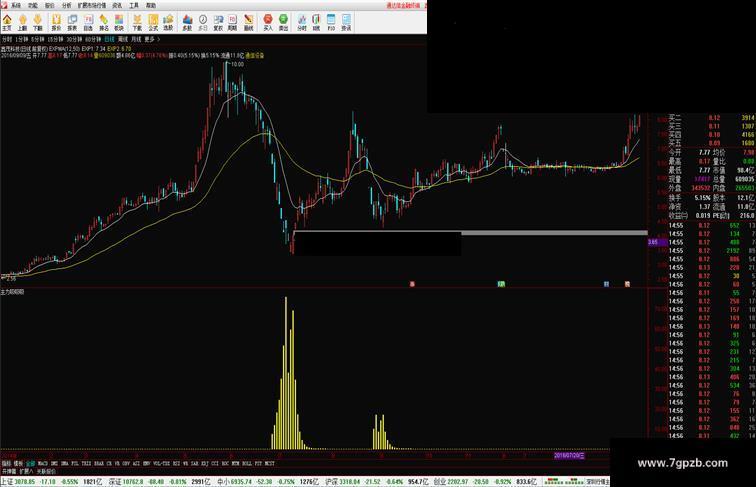The height and width of the screenshot is (487, 756).
Task: Click the 多日 multi-day clock icon
Action: point(203,22)
